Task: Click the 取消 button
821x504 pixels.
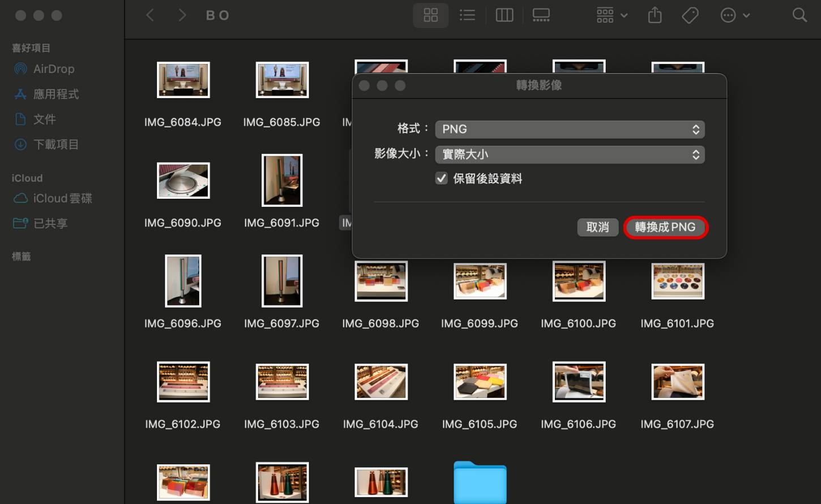Action: 598,227
